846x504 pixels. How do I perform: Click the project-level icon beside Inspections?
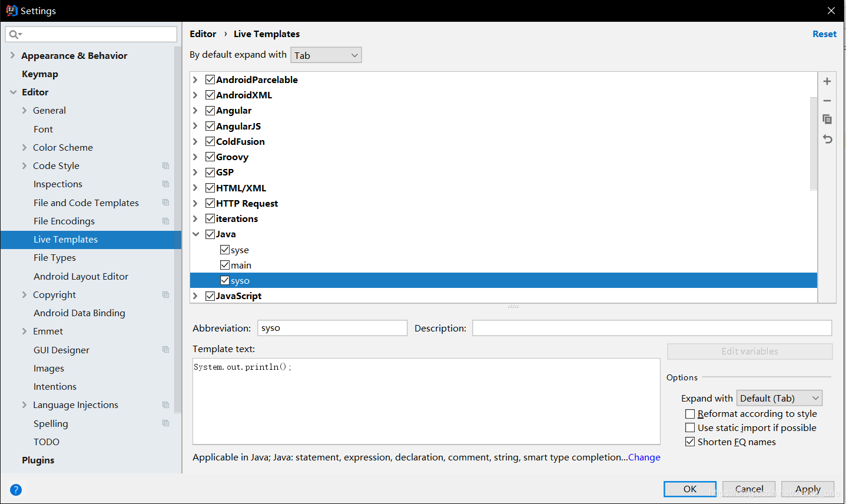pos(165,184)
